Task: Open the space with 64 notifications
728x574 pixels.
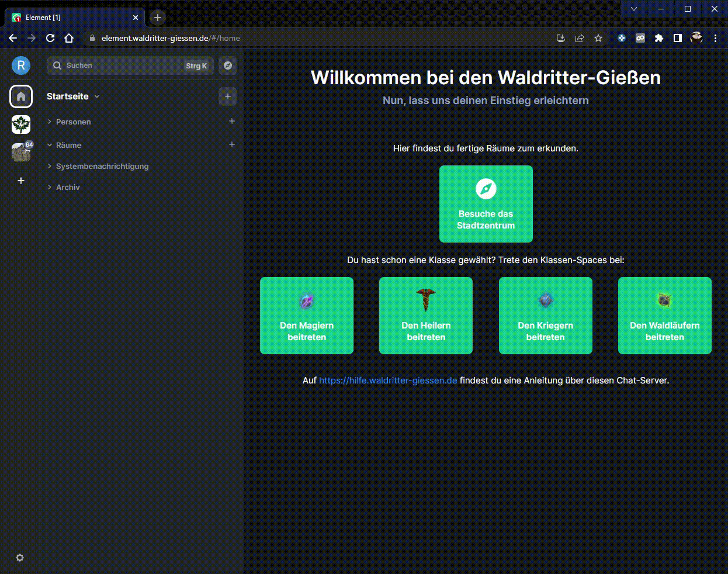Action: coord(21,152)
